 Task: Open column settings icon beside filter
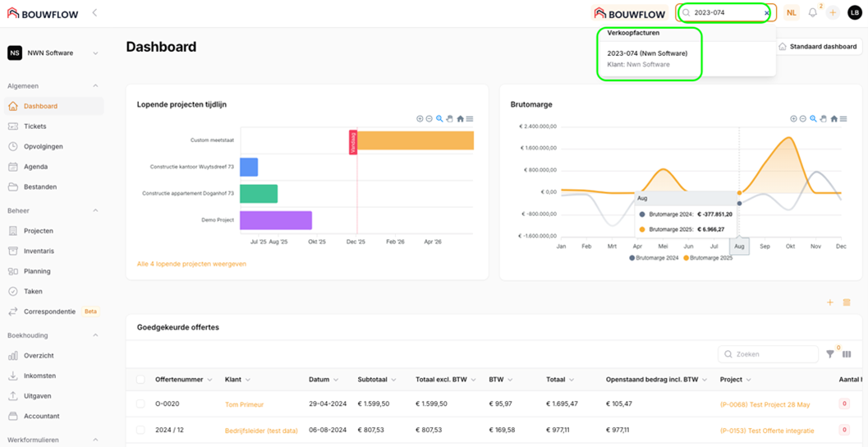(x=847, y=354)
